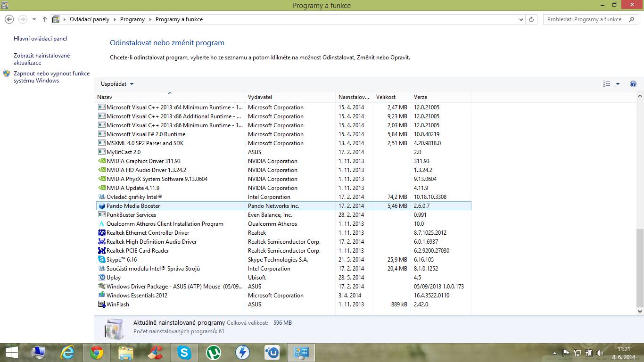This screenshot has height=362, width=644.
Task: Sort by Název column header
Action: [x=170, y=97]
